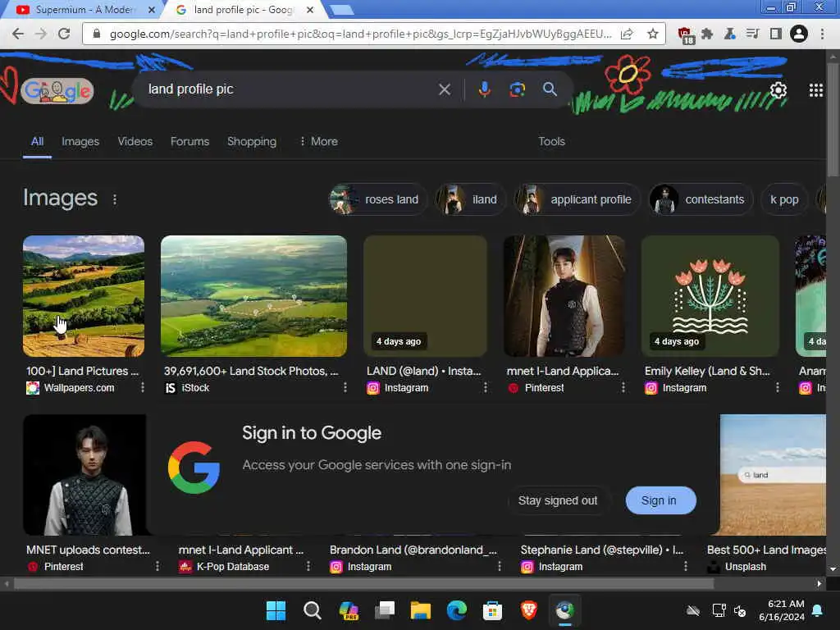Click Stay signed out button
The width and height of the screenshot is (840, 630).
pyautogui.click(x=557, y=500)
